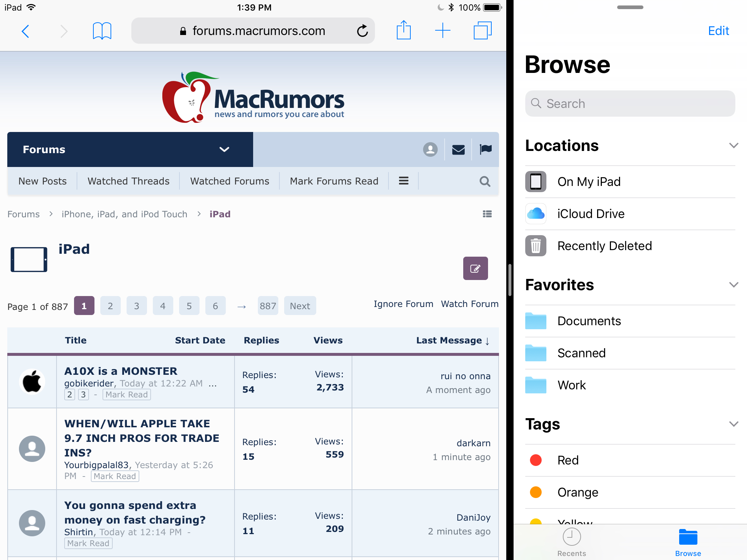Switch to the Recents tab
Image resolution: width=747 pixels, height=560 pixels.
[x=572, y=542]
